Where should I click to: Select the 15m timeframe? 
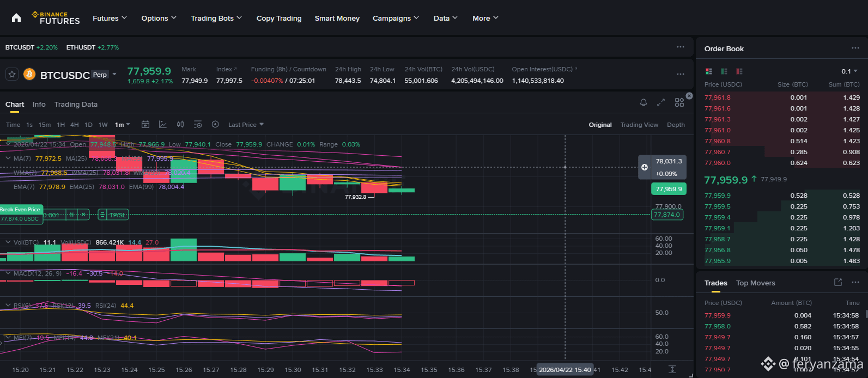tap(45, 125)
